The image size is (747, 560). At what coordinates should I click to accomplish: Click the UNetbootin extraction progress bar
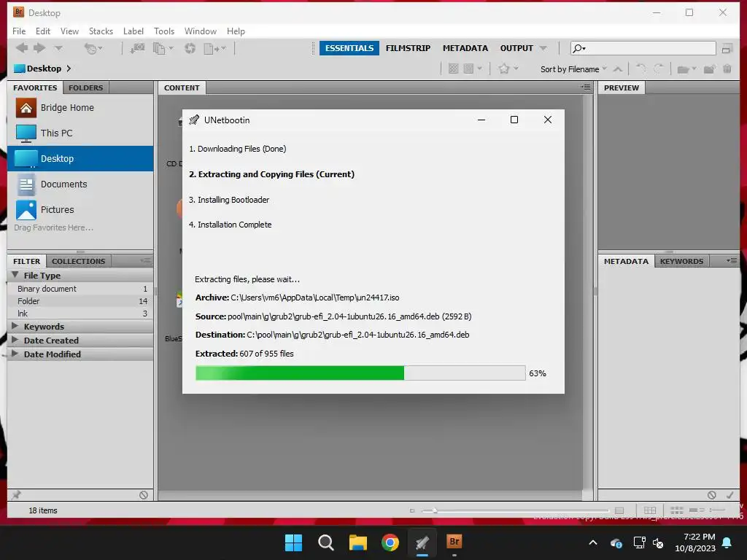point(360,373)
